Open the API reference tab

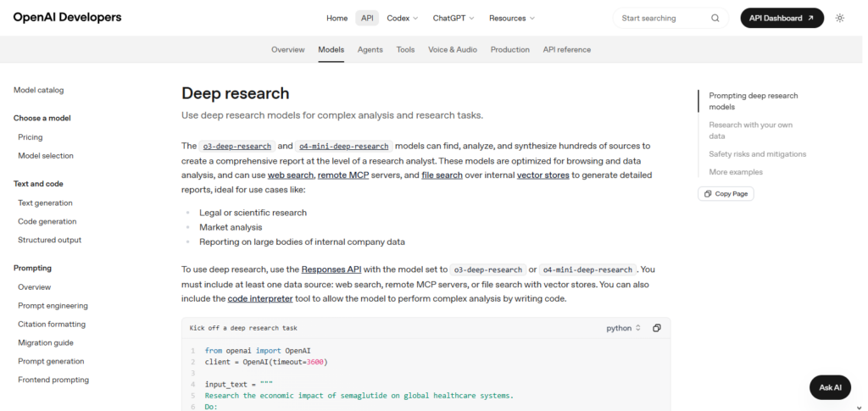566,50
